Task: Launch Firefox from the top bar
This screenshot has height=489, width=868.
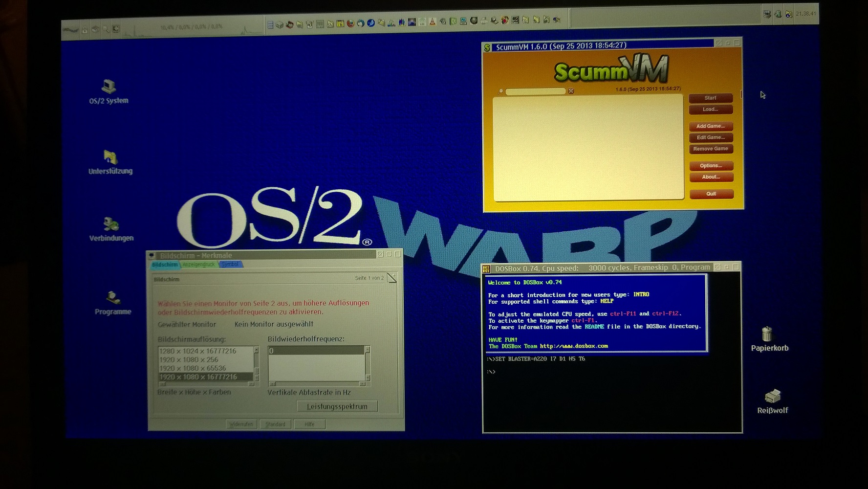Action: tap(350, 23)
